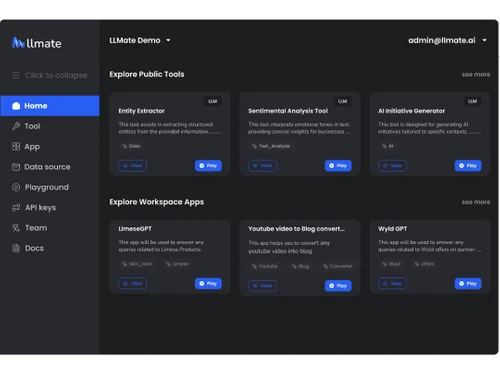Click see more for Public Tools

click(x=476, y=74)
